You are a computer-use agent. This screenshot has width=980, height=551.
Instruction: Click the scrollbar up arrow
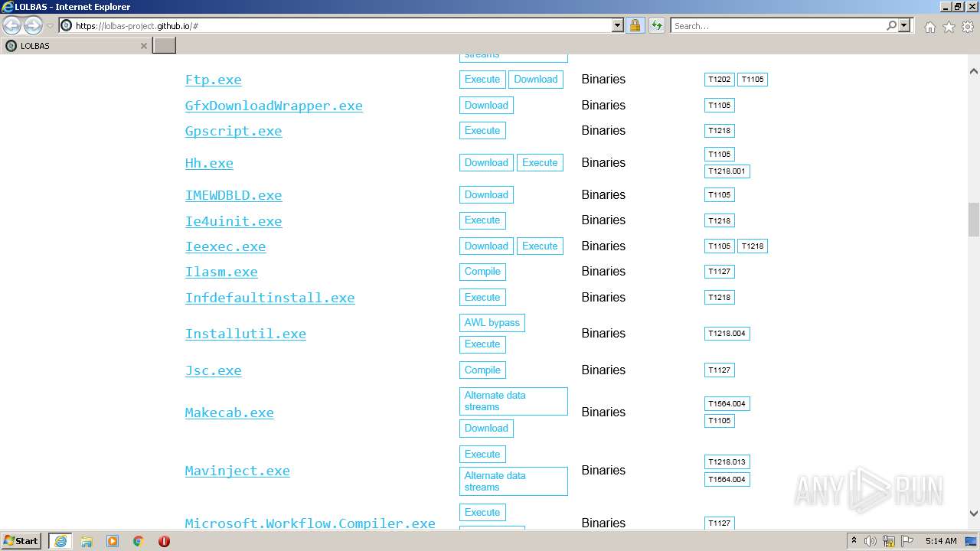(x=974, y=71)
